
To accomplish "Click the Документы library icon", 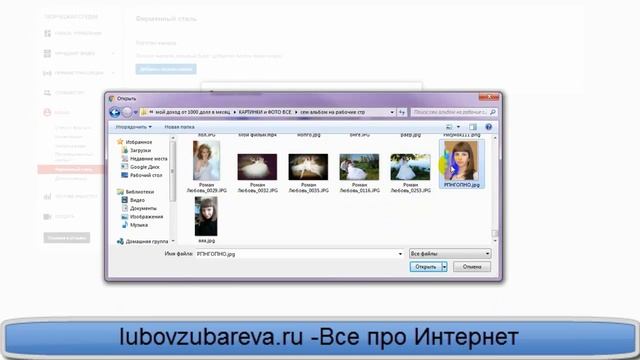I will 125,208.
